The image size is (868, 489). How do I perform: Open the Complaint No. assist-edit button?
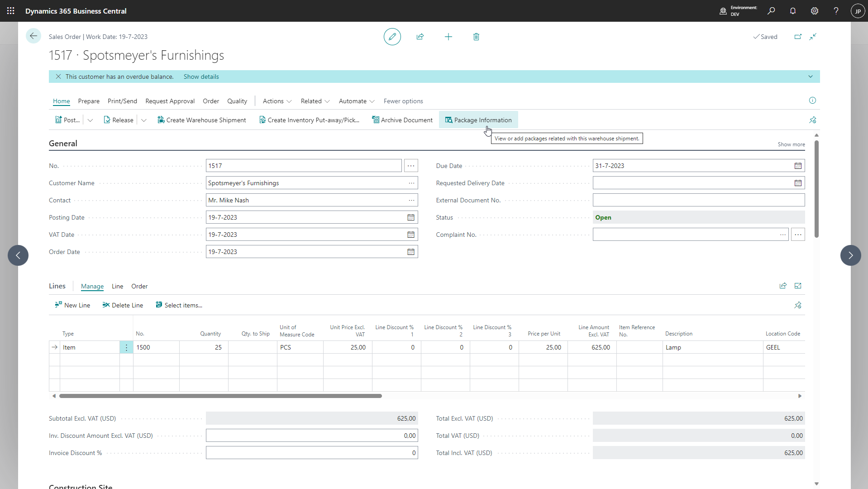[x=798, y=235]
